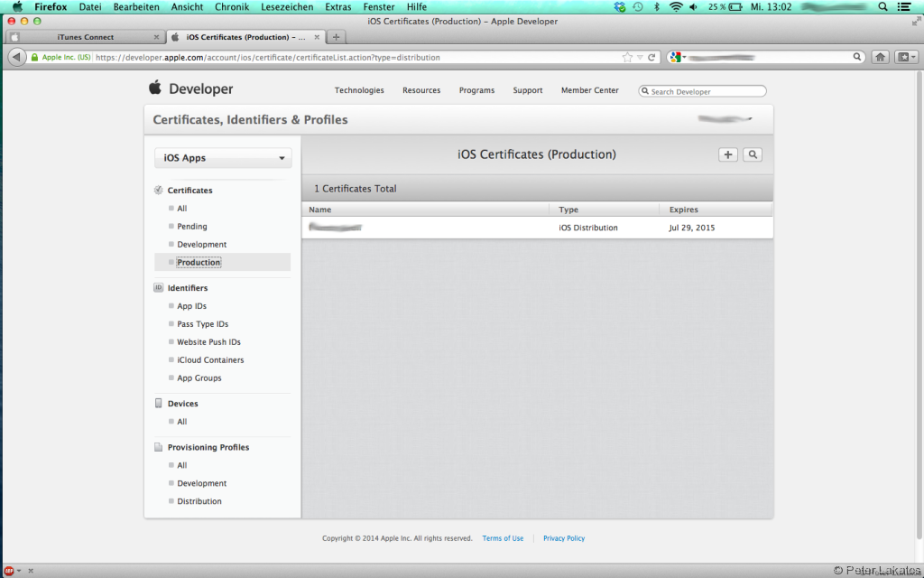Click the certificate search magnifier button
Image resolution: width=924 pixels, height=578 pixels.
(753, 154)
